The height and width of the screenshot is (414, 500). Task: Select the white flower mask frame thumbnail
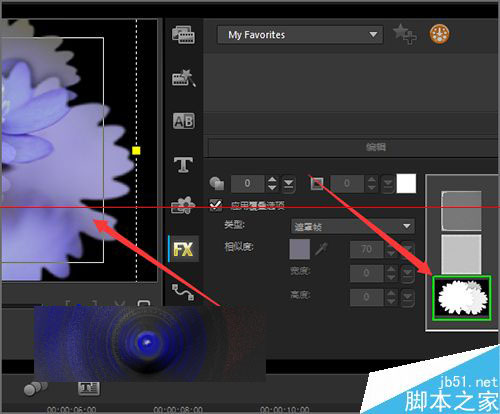[462, 298]
